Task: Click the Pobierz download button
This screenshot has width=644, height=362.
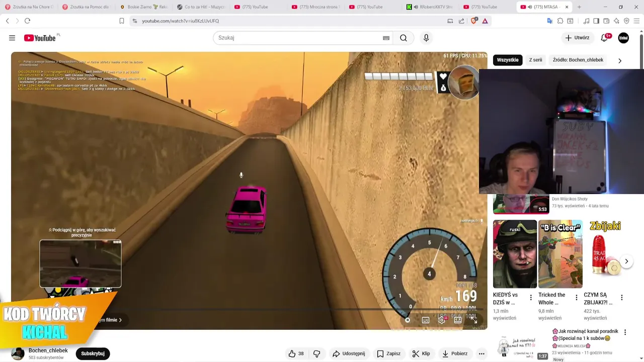Action: pos(455,353)
